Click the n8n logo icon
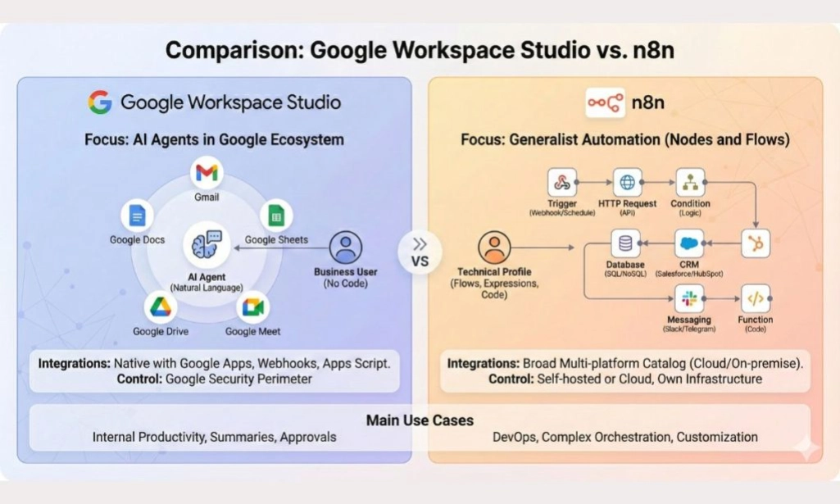840x504 pixels. pos(606,102)
